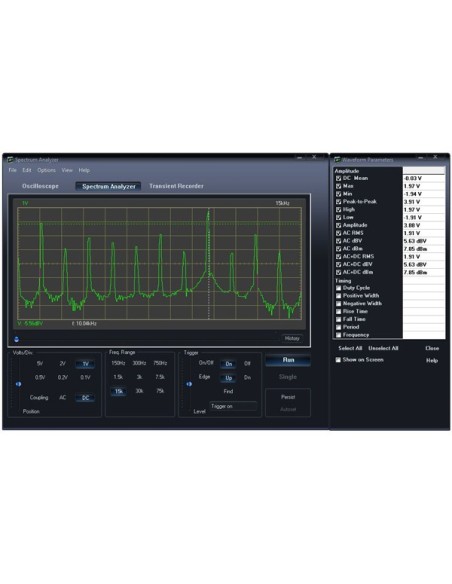Set trigger edge to Up
This screenshot has width=452, height=584.
(228, 378)
